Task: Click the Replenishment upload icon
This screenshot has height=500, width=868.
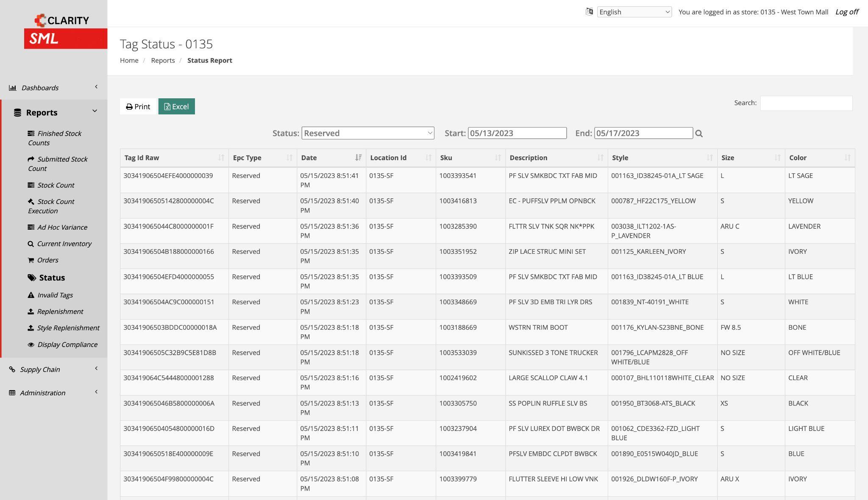Action: [x=31, y=311]
